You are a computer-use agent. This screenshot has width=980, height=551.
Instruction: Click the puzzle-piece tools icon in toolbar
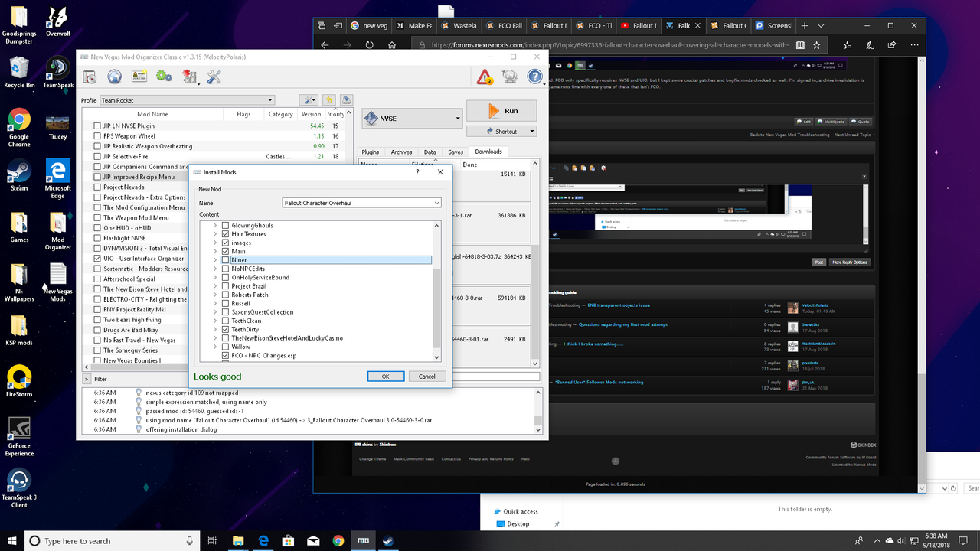(188, 77)
